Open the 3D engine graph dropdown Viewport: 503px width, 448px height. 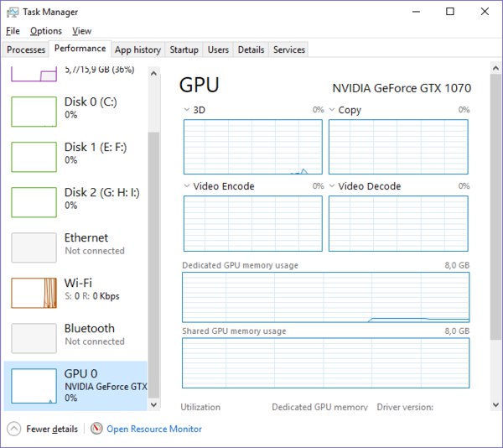[187, 110]
